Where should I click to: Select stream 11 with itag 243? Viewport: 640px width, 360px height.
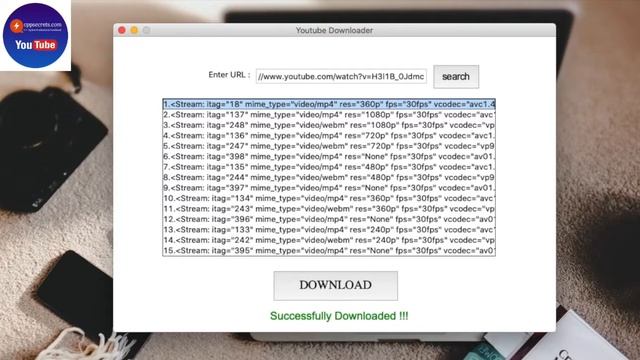coord(329,209)
